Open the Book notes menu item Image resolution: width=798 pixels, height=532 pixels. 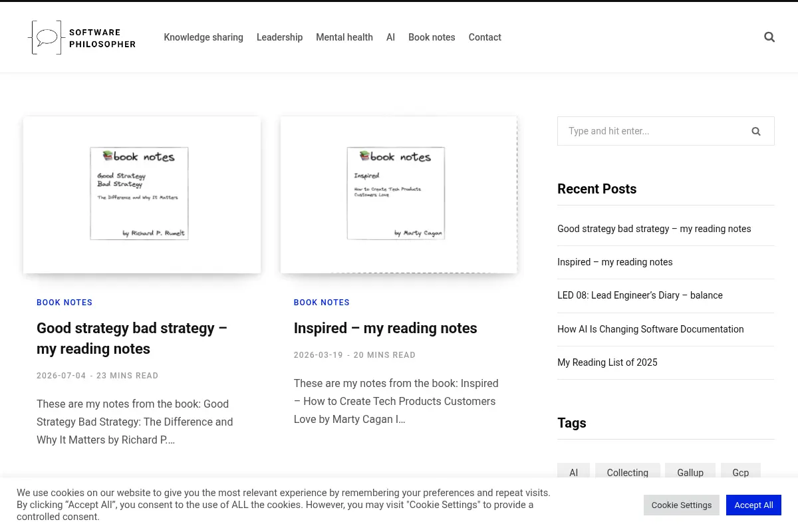[432, 37]
